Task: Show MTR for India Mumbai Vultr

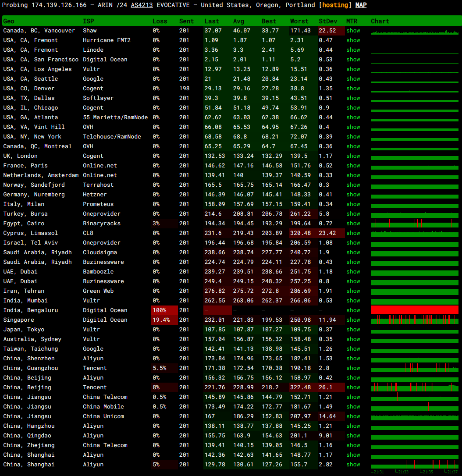Action: click(x=353, y=301)
